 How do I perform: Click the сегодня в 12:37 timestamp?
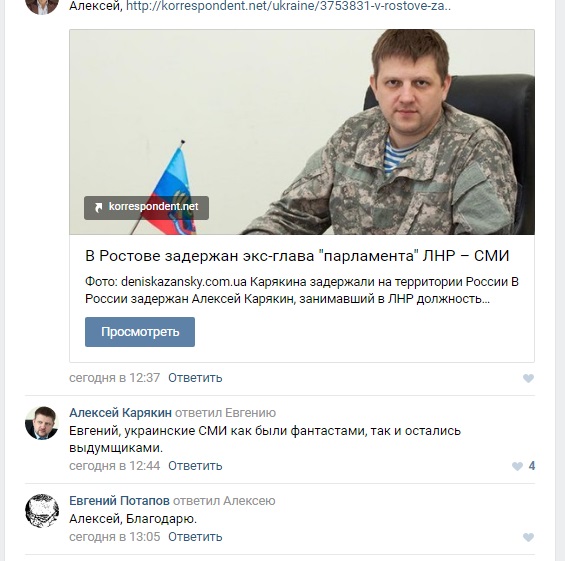(x=115, y=378)
